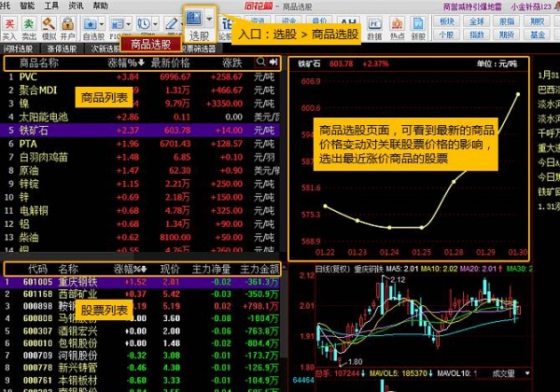This screenshot has height=392, width=560.
Task: Open the 智能 menu
Action: click(x=27, y=5)
